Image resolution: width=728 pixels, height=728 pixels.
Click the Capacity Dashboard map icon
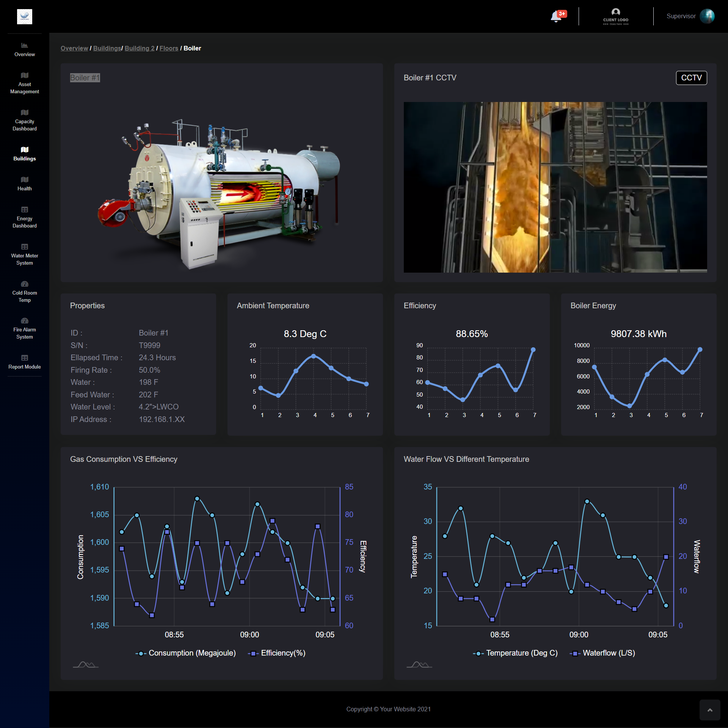[x=25, y=112]
